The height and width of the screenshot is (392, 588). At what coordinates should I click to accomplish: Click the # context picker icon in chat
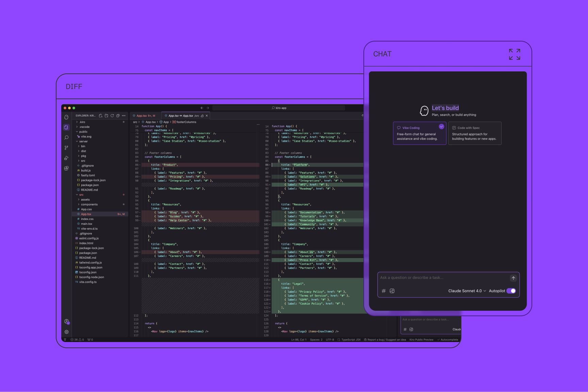point(384,291)
